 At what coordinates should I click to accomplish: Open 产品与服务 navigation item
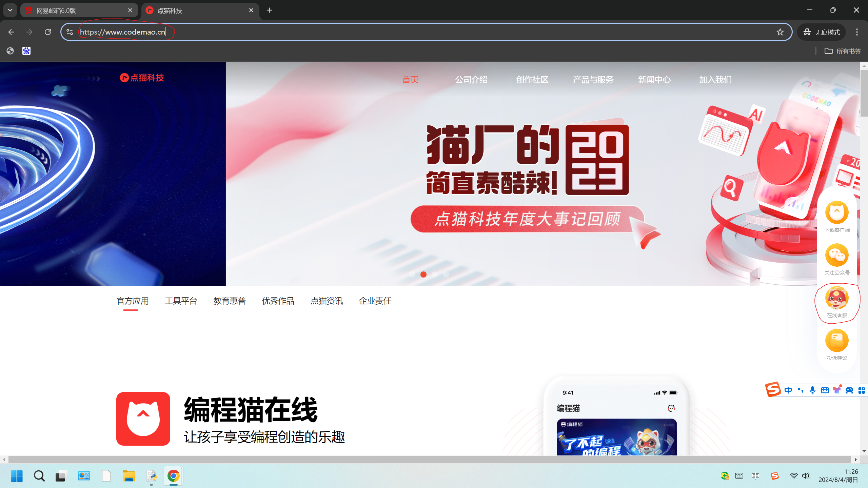point(593,80)
